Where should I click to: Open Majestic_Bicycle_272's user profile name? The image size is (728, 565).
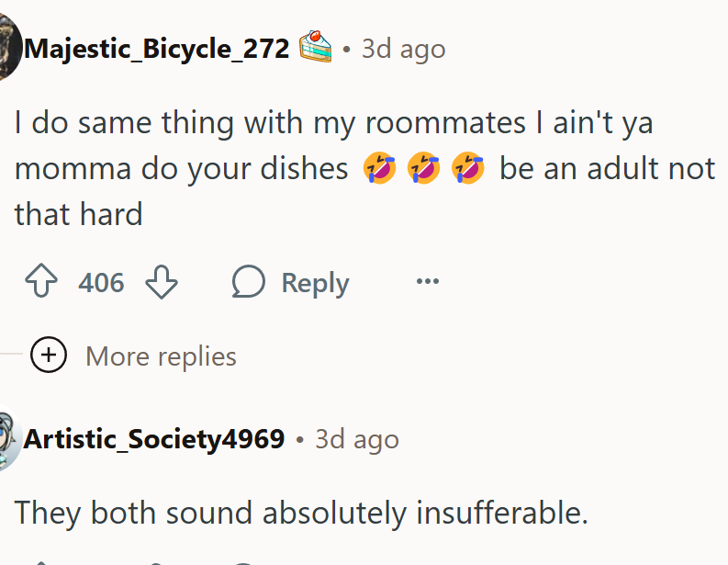pos(157,48)
